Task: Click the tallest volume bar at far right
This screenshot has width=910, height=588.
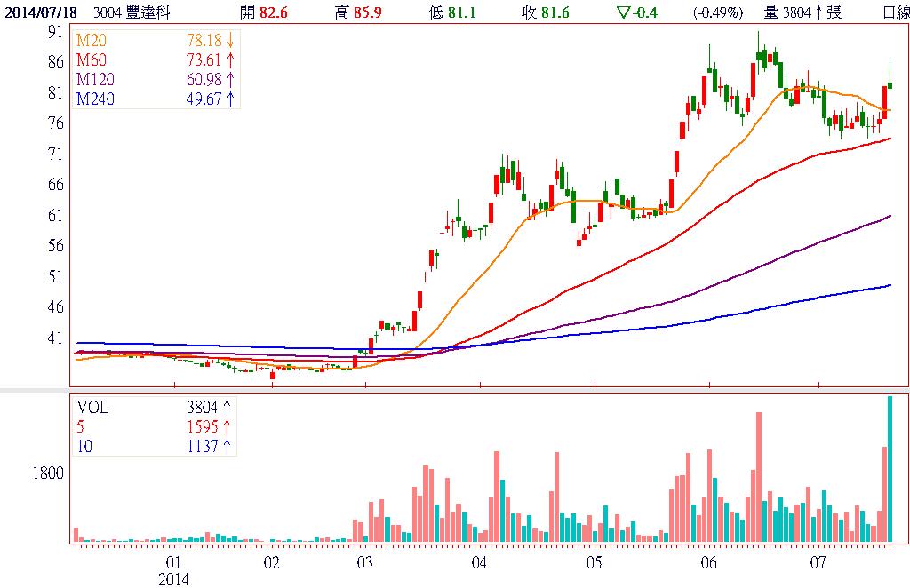Action: 890,469
